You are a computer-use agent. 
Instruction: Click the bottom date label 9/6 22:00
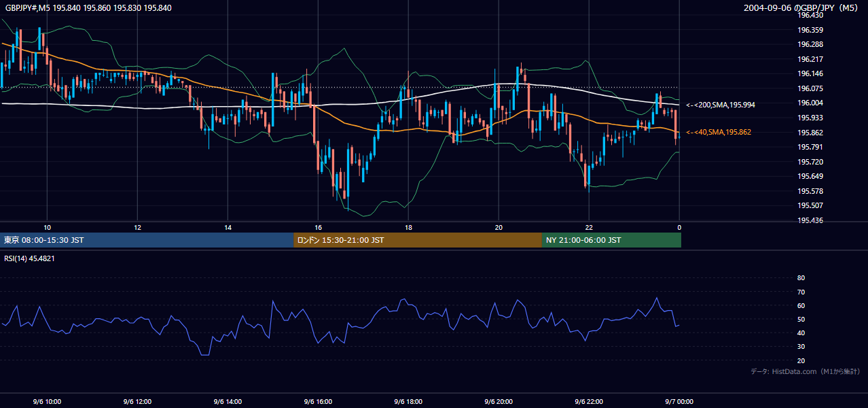click(x=589, y=402)
